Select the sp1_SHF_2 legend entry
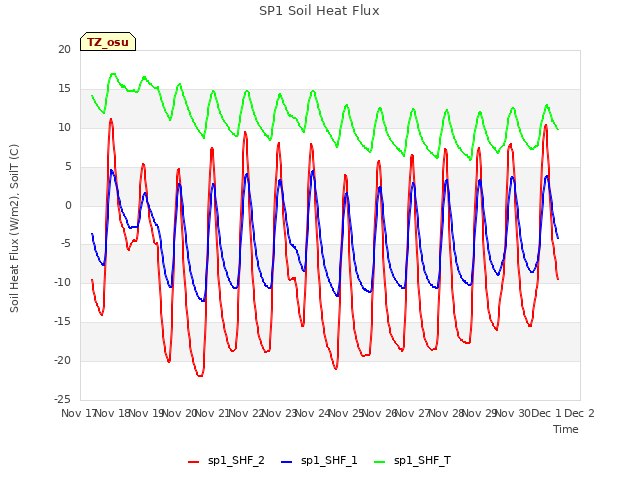The height and width of the screenshot is (480, 640). coord(226,461)
